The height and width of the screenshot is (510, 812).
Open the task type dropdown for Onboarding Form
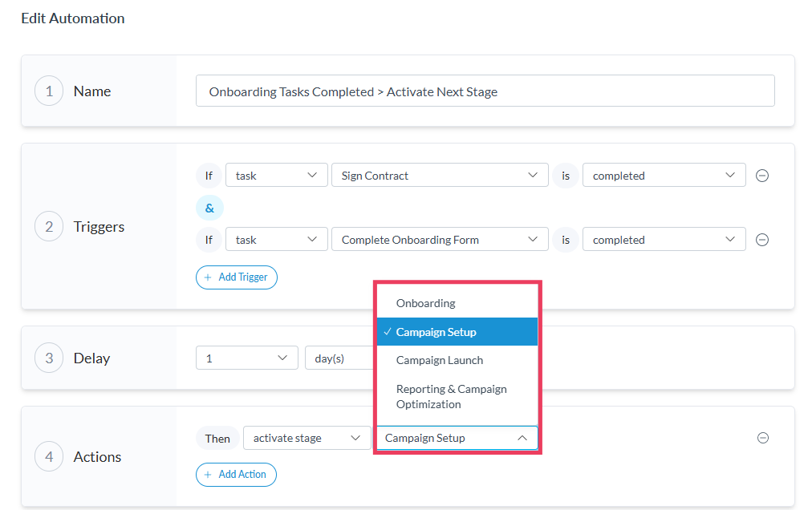(277, 239)
